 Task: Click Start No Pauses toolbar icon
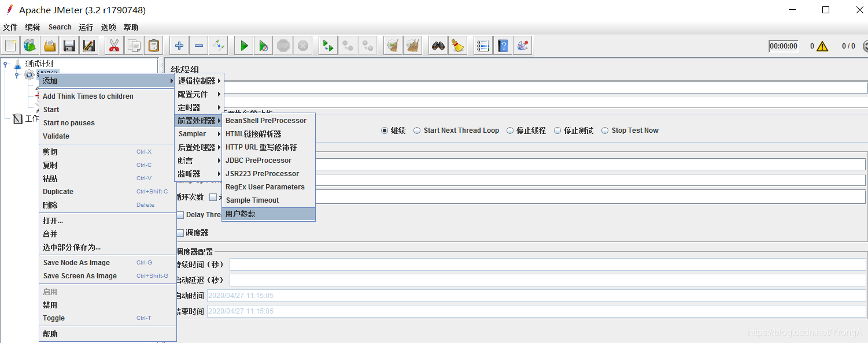click(263, 45)
